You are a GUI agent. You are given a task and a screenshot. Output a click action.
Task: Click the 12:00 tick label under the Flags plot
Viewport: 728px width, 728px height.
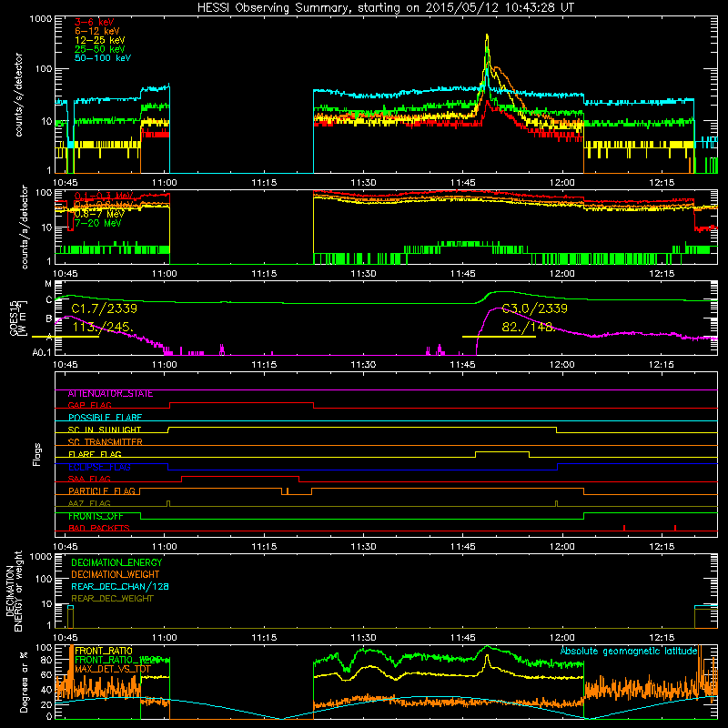[561, 547]
